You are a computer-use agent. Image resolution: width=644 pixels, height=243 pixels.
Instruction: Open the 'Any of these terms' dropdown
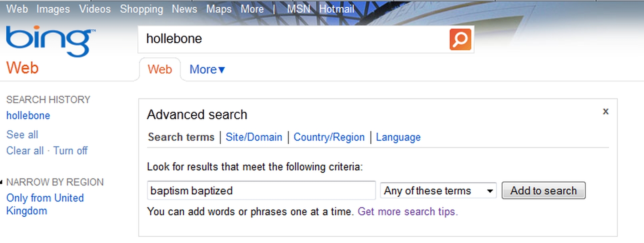coord(438,191)
